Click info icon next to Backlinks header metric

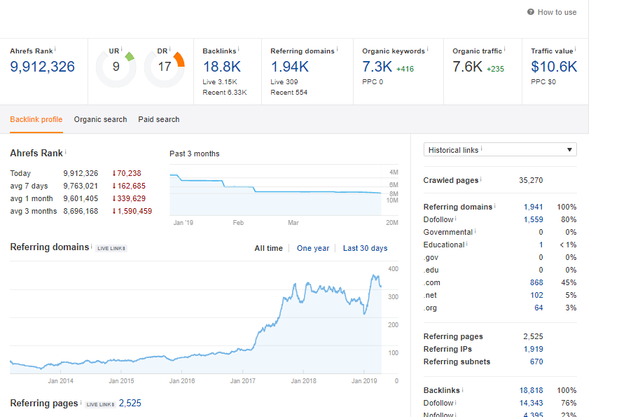238,49
